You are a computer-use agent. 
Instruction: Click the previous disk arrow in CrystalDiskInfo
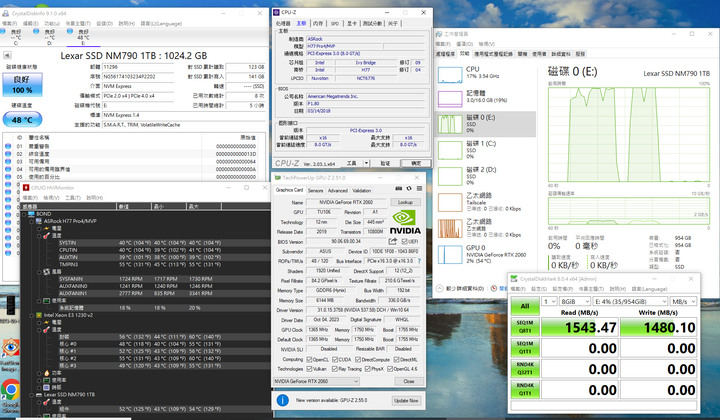tap(7, 55)
